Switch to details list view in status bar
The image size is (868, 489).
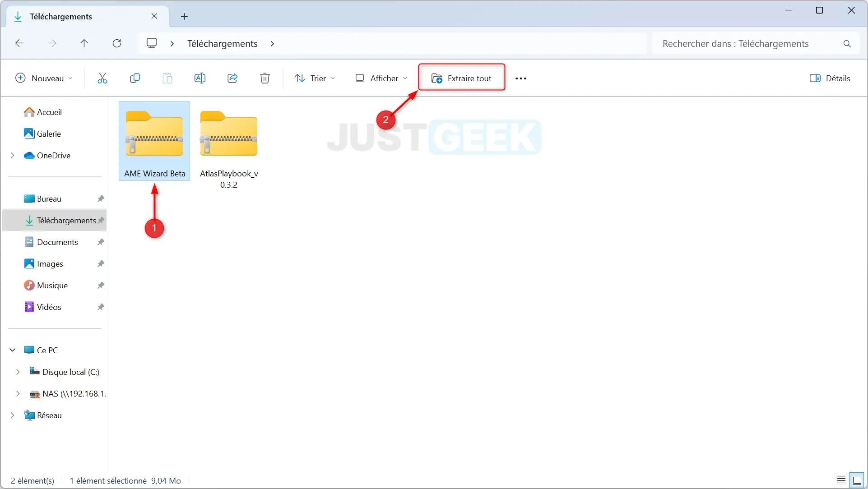click(x=841, y=480)
